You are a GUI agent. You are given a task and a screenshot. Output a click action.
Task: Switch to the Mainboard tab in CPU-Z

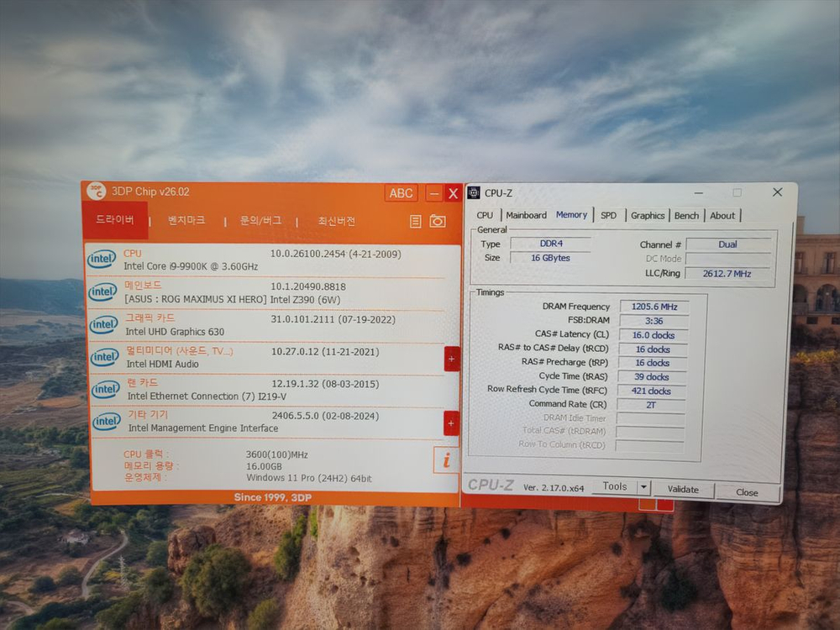[x=526, y=215]
